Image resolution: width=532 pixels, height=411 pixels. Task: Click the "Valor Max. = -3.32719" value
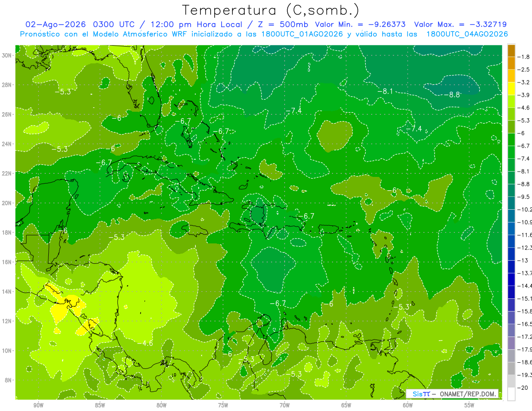tap(460, 24)
